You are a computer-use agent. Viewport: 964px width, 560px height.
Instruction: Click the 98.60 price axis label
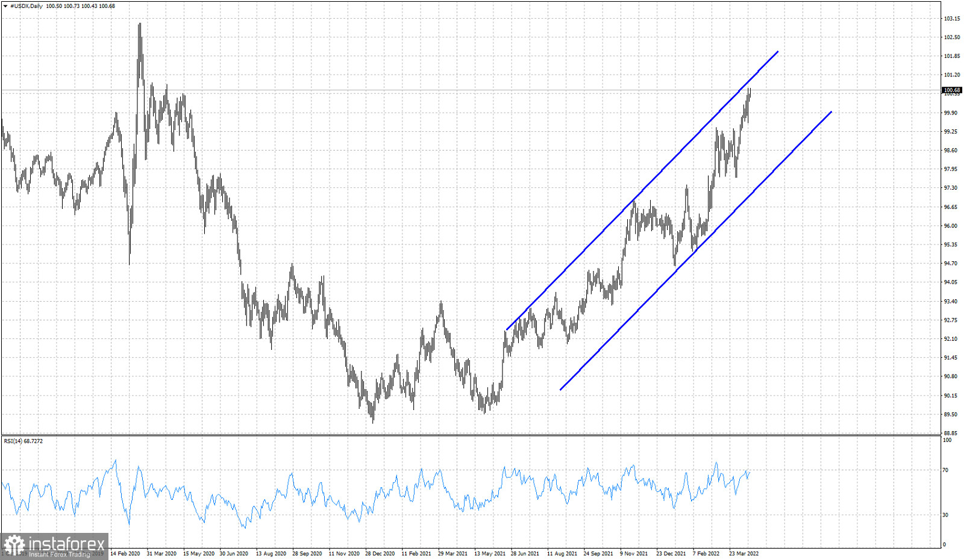click(951, 151)
